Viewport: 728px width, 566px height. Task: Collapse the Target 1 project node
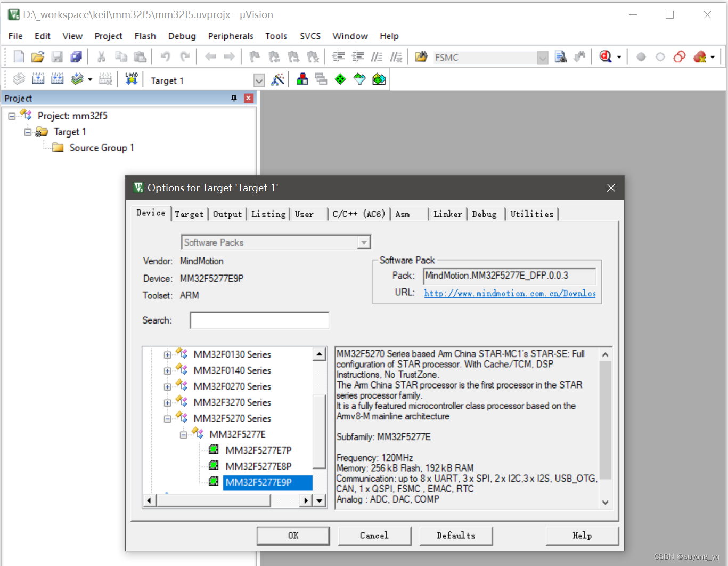point(28,132)
